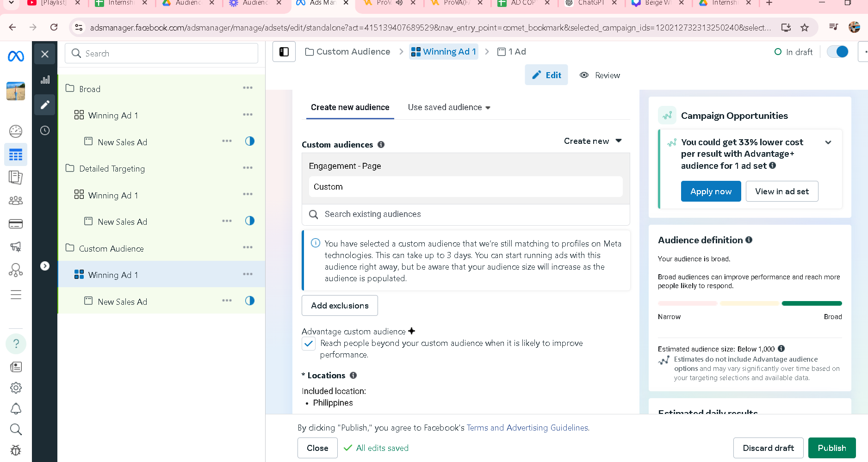
Task: Expand the dark sidebar with the arrow button
Action: point(45,266)
